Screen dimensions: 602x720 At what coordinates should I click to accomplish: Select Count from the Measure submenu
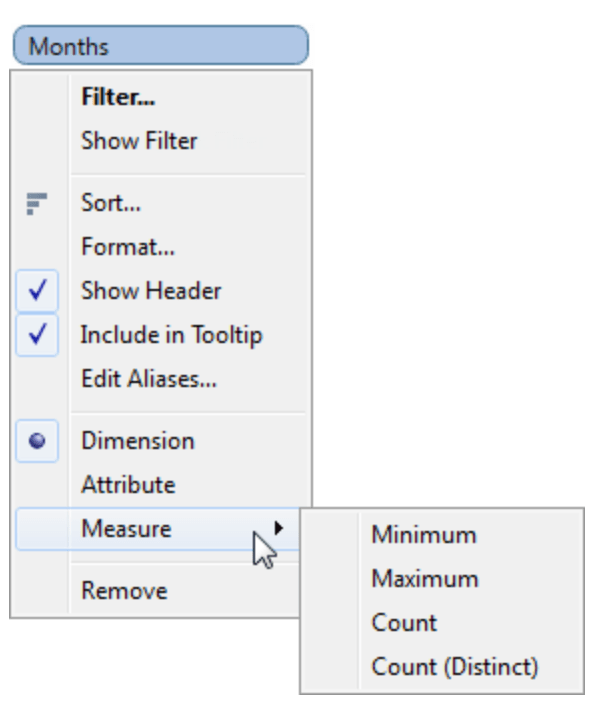point(404,623)
